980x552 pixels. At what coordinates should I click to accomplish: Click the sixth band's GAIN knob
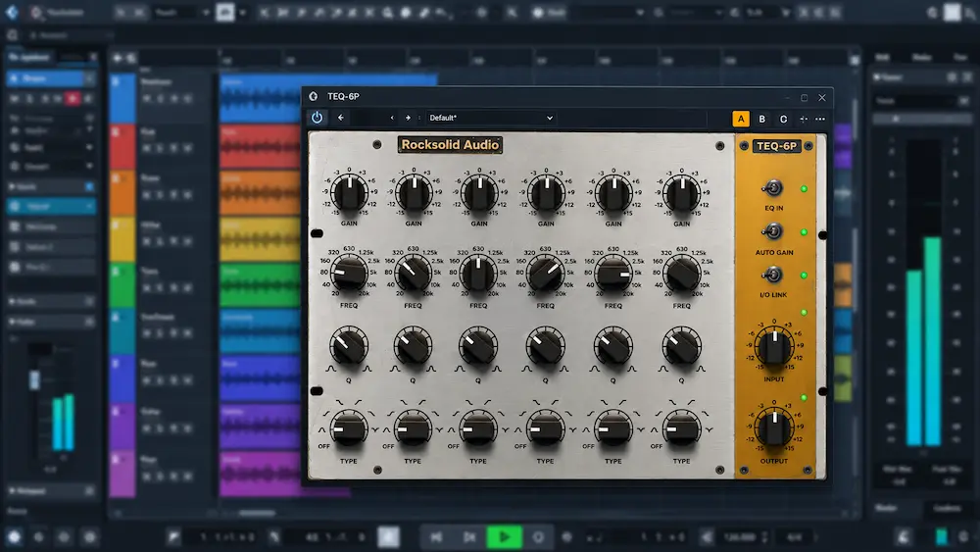click(681, 192)
